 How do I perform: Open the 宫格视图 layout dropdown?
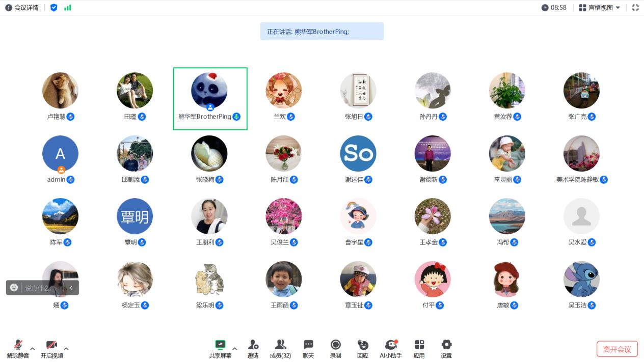[600, 8]
